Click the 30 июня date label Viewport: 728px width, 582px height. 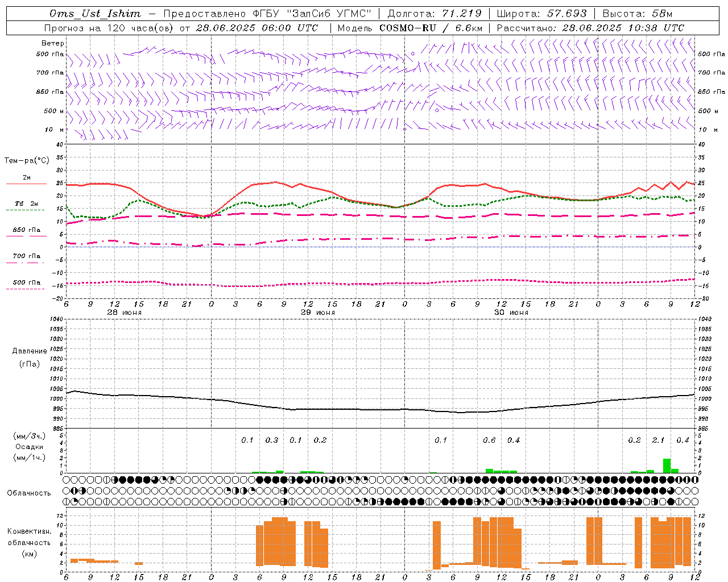coord(511,313)
